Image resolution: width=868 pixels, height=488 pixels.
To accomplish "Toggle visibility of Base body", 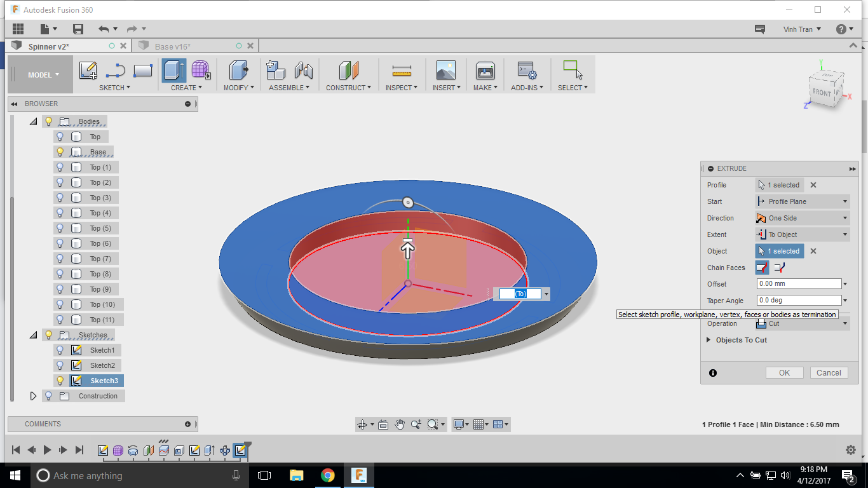I will [x=60, y=152].
